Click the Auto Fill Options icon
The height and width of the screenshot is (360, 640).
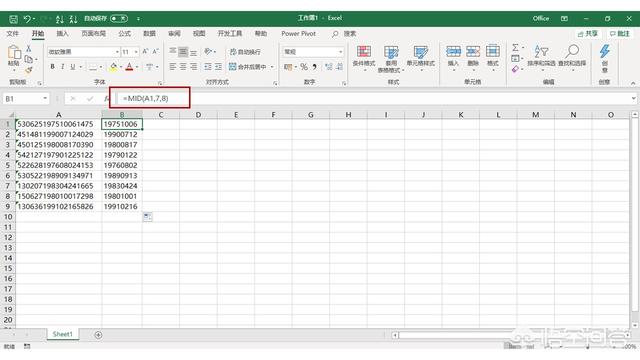(x=147, y=217)
